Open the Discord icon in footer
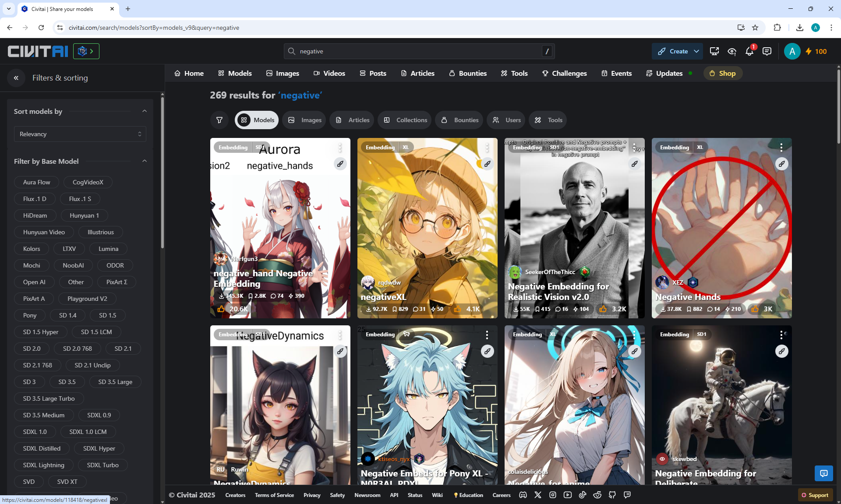 point(523,495)
